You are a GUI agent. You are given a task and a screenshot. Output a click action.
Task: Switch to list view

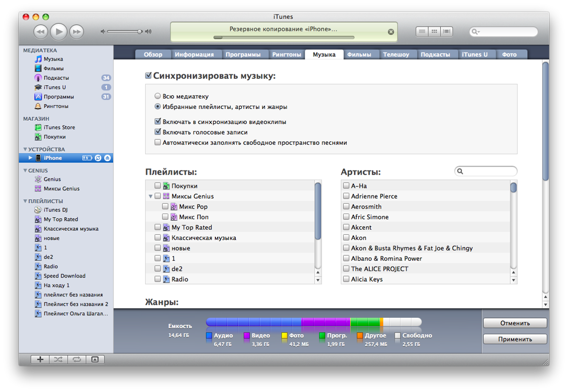(422, 32)
